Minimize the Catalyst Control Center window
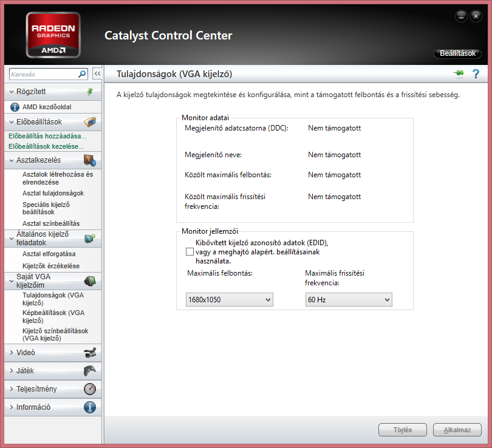The image size is (492, 448). [461, 16]
